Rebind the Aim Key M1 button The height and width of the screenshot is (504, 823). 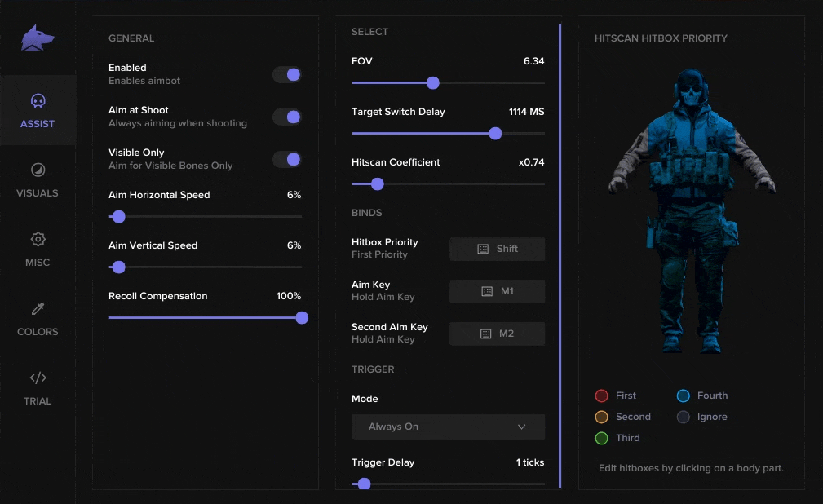497,291
